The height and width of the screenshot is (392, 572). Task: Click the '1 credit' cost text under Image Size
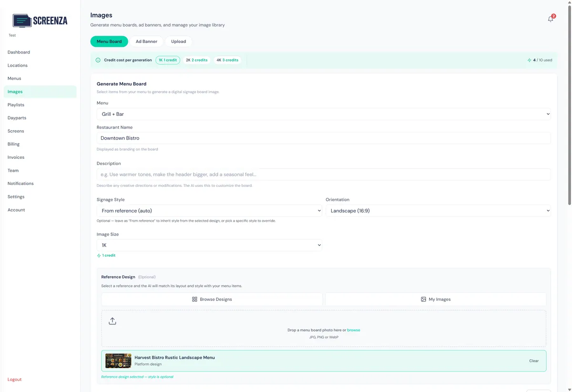(x=109, y=256)
